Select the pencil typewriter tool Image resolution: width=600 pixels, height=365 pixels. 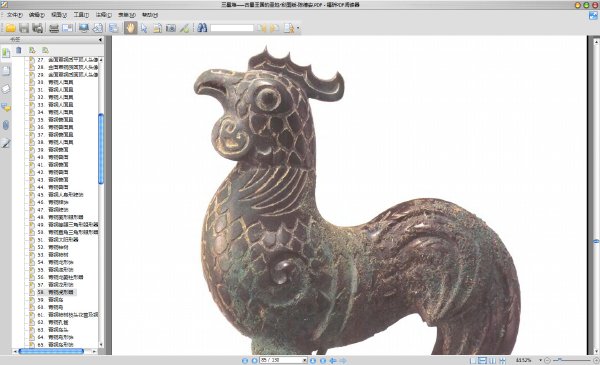pyautogui.click(x=184, y=28)
